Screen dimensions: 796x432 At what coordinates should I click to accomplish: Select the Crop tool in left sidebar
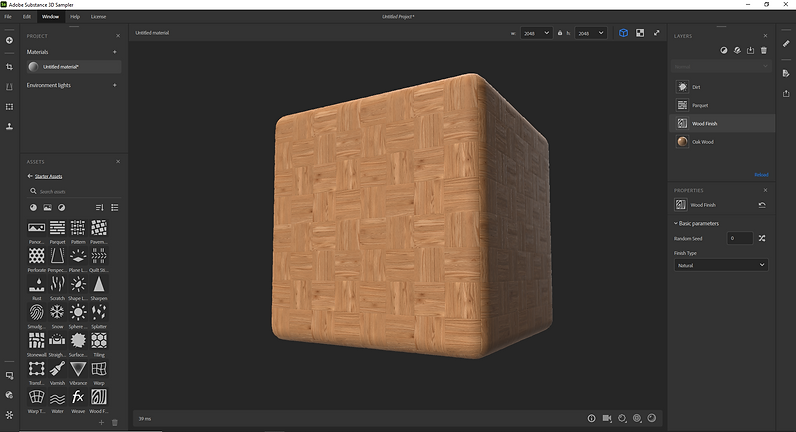9,67
